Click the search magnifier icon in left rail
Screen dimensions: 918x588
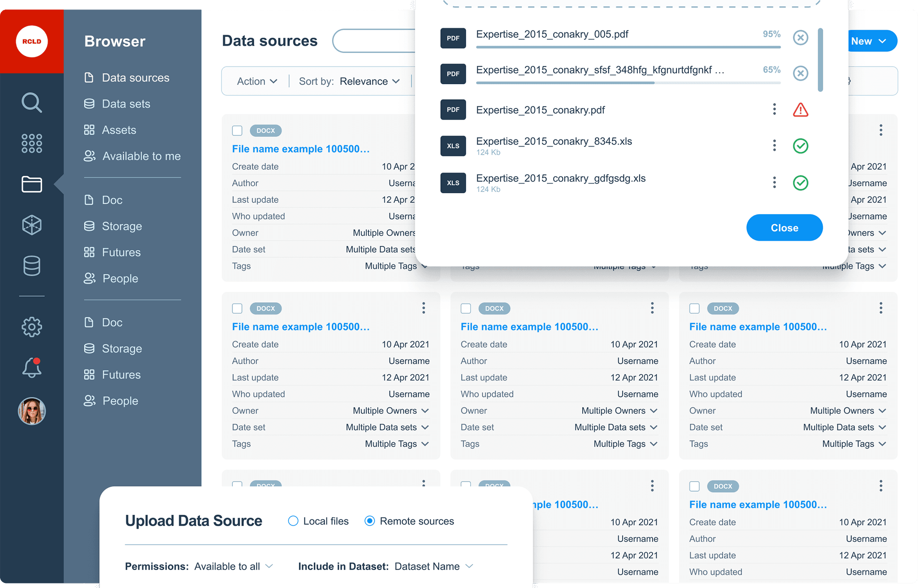click(x=31, y=103)
